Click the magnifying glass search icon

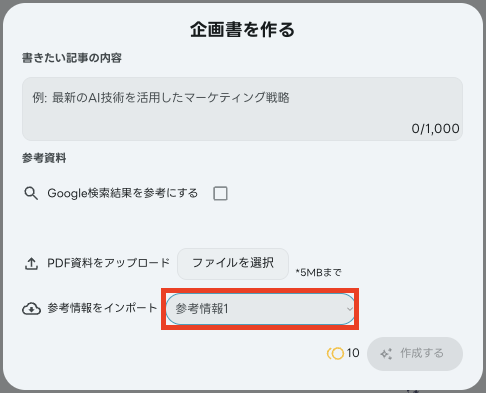pos(31,193)
